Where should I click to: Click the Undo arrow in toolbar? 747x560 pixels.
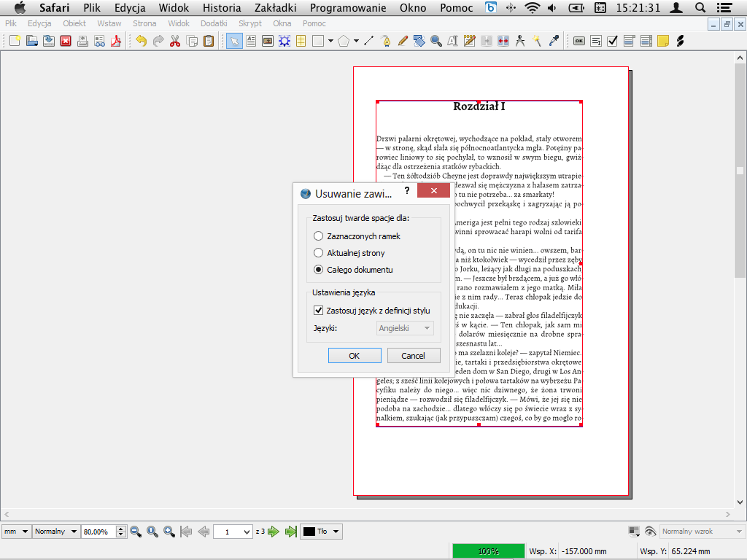click(141, 41)
